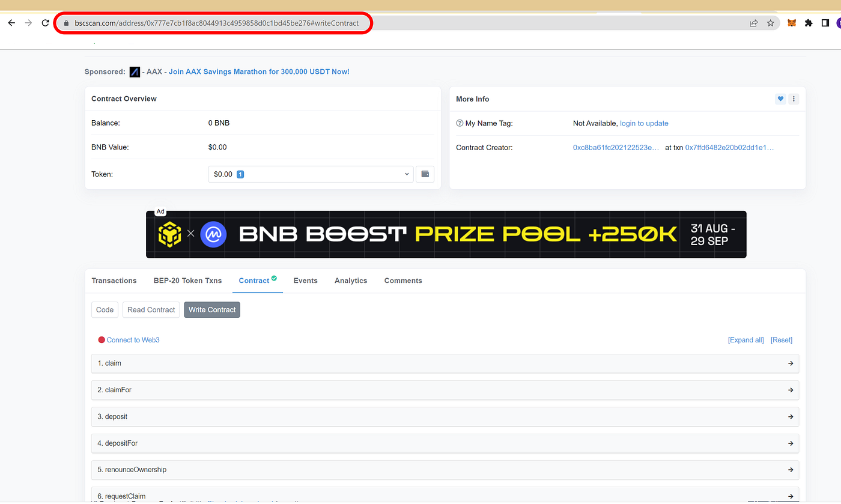Click the Reset link
Viewport: 841px width, 504px height.
pyautogui.click(x=782, y=340)
